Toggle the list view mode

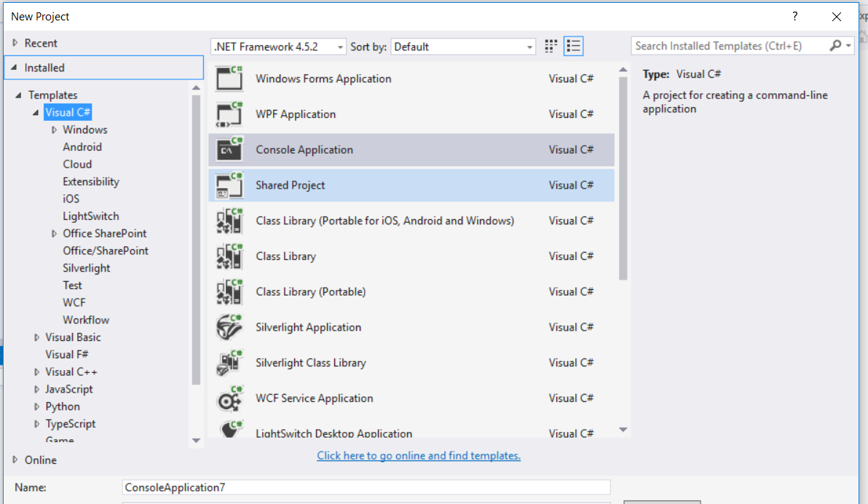point(573,45)
